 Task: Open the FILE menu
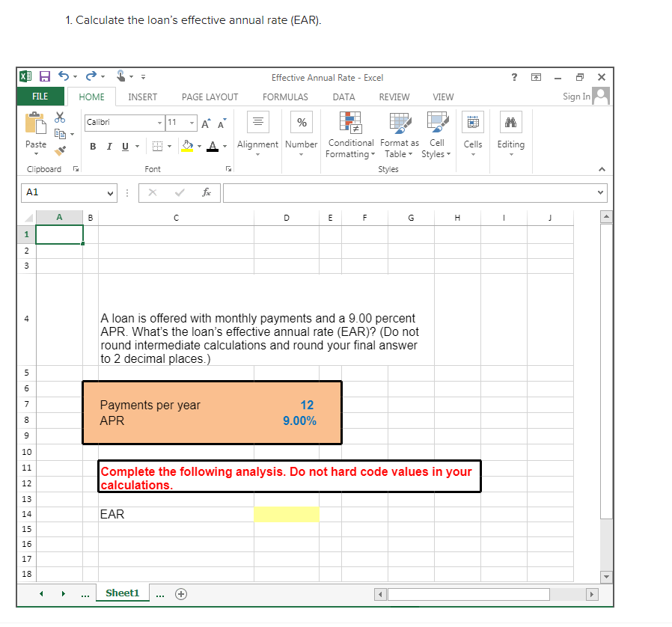(40, 97)
